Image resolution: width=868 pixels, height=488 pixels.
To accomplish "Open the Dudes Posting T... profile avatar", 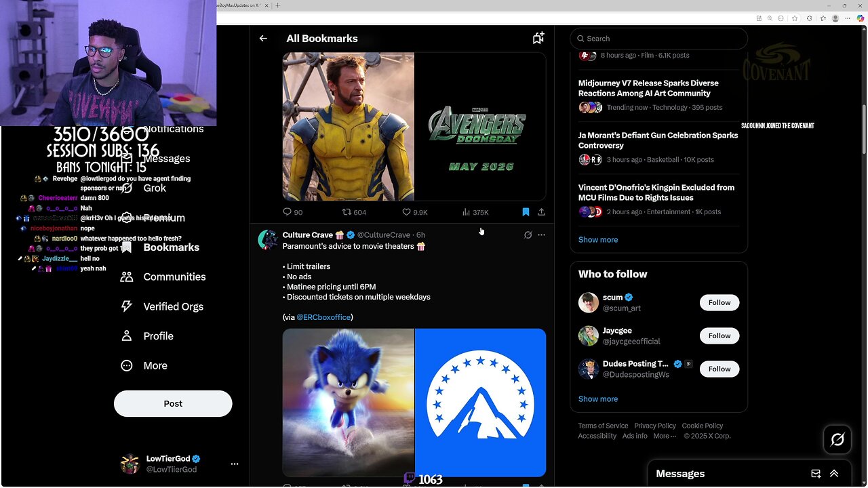I will coord(589,369).
